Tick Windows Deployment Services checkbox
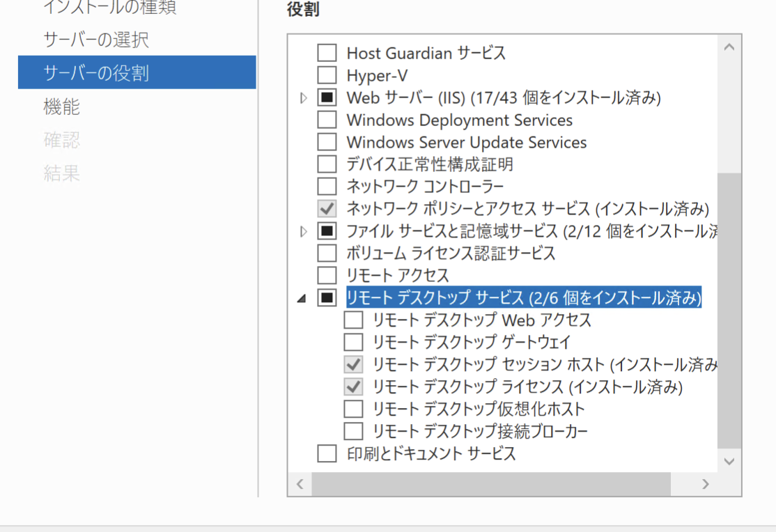The image size is (776, 532). tap(327, 120)
